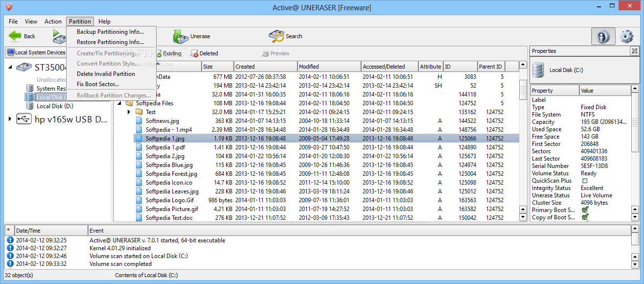
Task: Click the ST3500 hard drive icon
Action: click(24, 68)
